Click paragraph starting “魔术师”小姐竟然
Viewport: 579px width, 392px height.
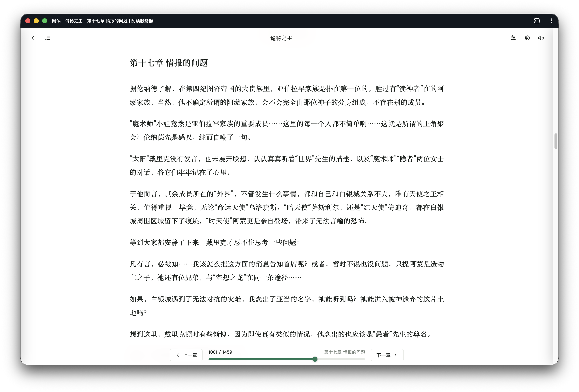click(287, 130)
